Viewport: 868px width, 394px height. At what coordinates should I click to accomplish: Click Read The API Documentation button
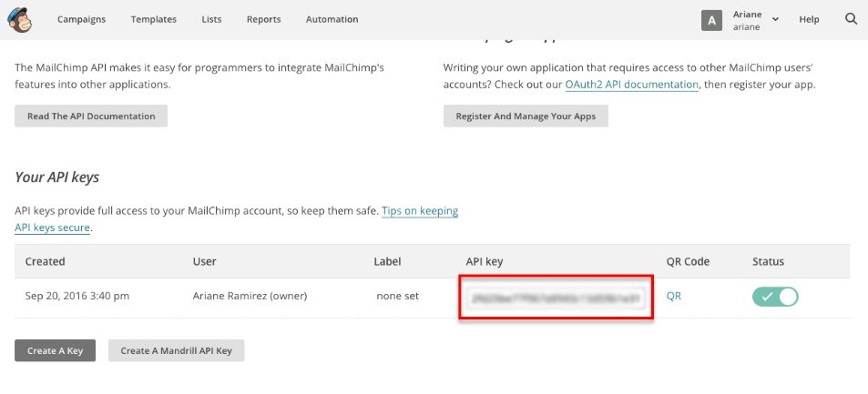click(91, 116)
